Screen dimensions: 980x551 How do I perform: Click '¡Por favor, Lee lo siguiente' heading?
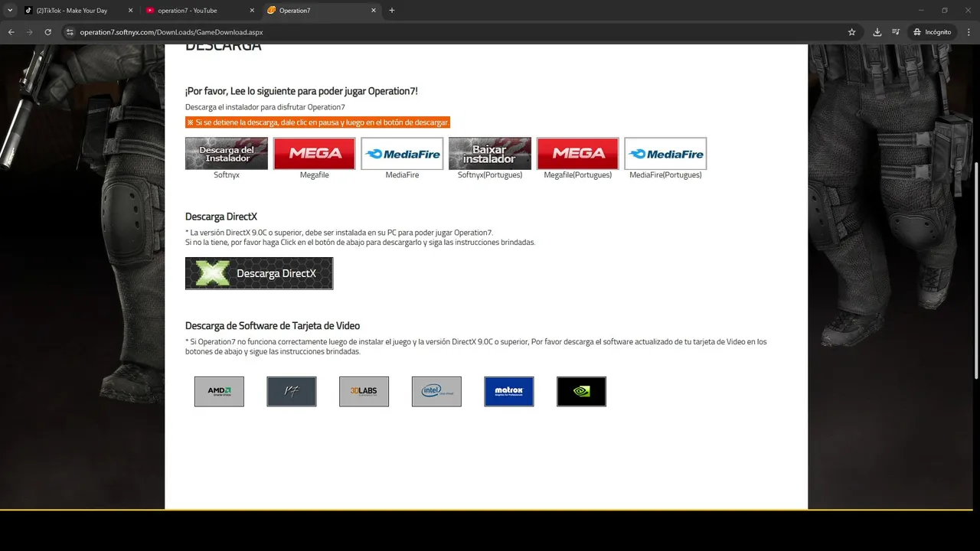coord(302,91)
